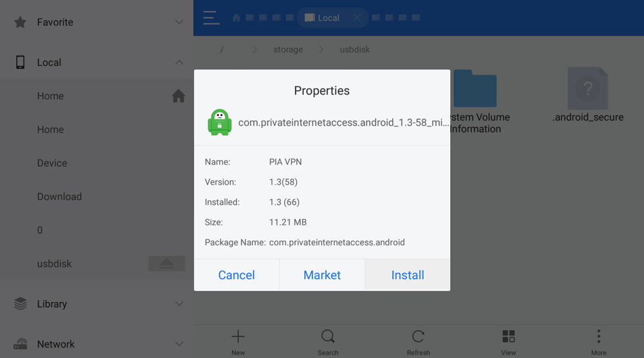Open the Device entry in sidebar

[x=97, y=163]
